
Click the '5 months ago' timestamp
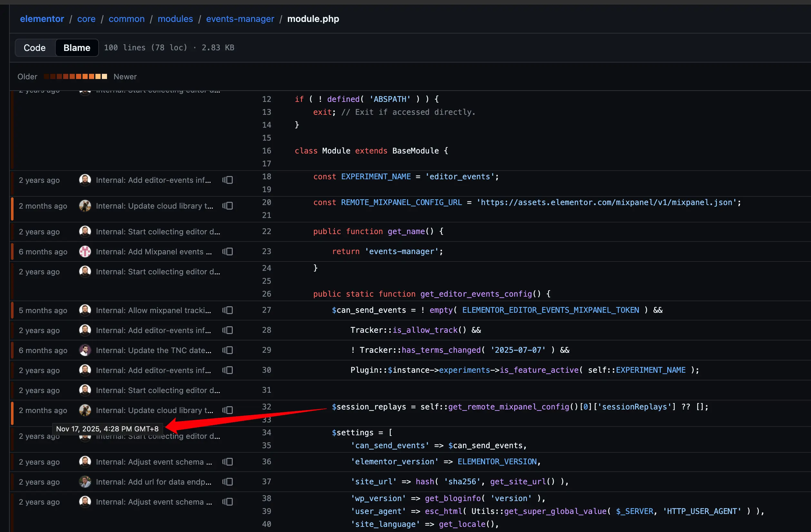[43, 310]
